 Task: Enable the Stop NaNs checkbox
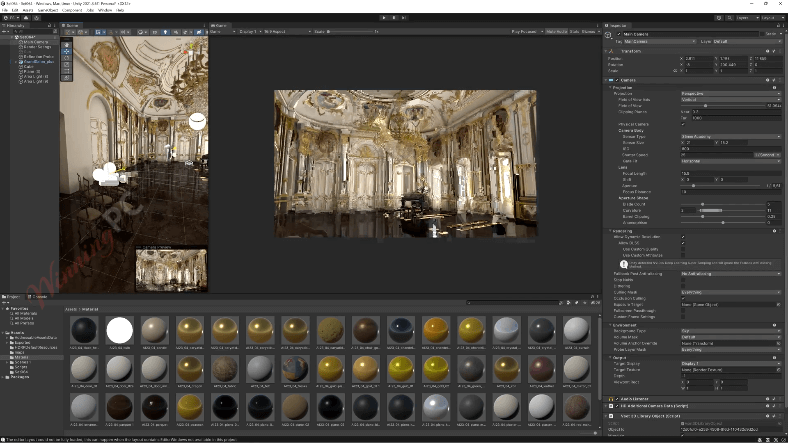pos(683,280)
